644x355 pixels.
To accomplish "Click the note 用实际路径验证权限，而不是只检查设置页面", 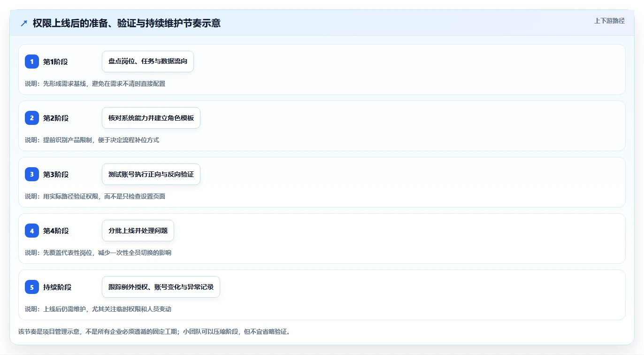I will [x=104, y=196].
